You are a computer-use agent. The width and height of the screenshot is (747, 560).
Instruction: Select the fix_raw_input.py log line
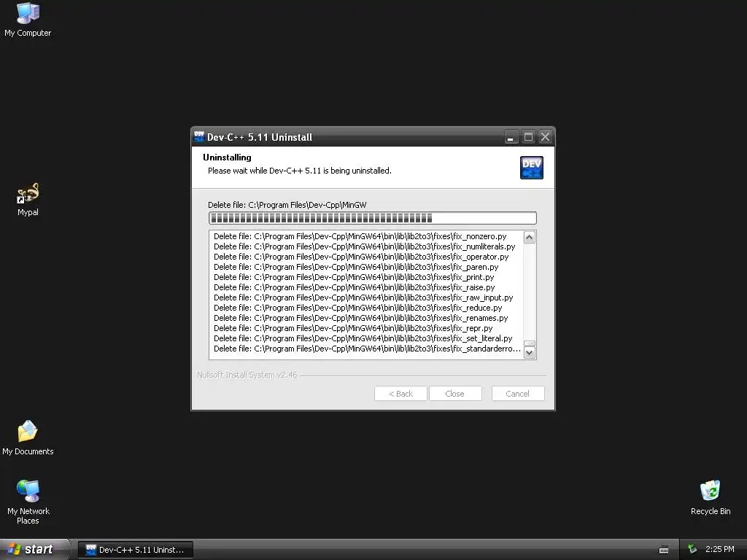[363, 297]
